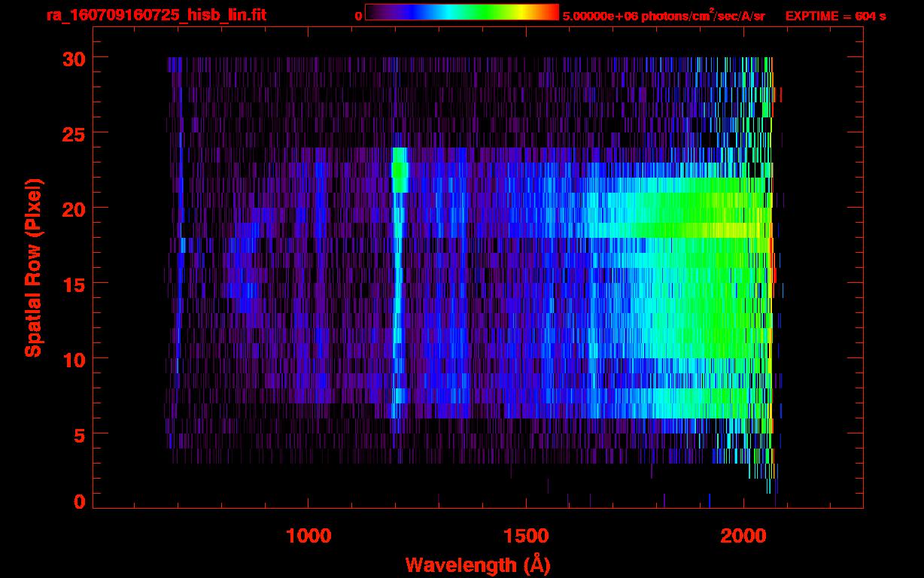Click the bright green emission spot near 1200 Å
This screenshot has height=578, width=924.
click(399, 172)
